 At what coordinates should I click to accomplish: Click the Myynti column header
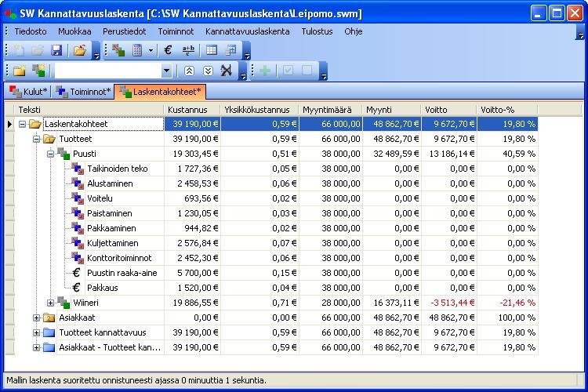391,110
